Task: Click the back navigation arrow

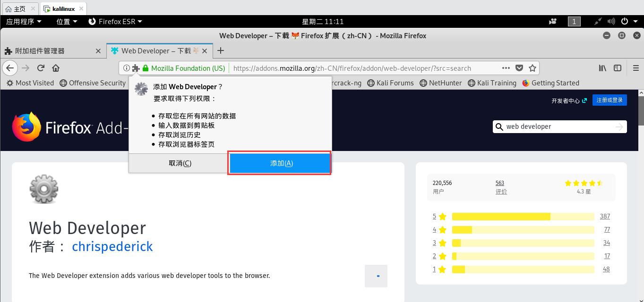Action: click(x=10, y=67)
